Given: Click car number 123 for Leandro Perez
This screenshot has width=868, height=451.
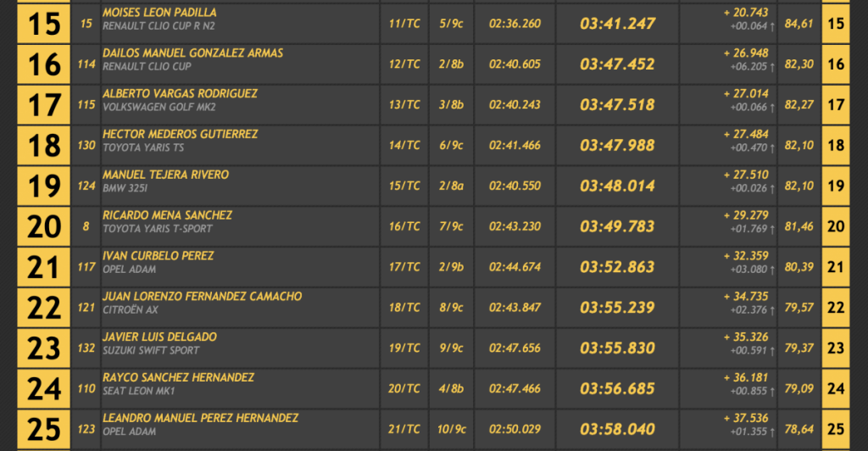Looking at the screenshot, I should pos(86,431).
